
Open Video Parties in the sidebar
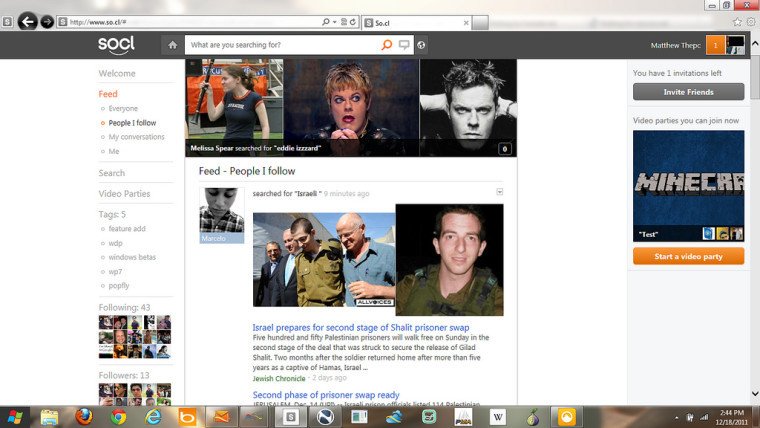tap(124, 194)
